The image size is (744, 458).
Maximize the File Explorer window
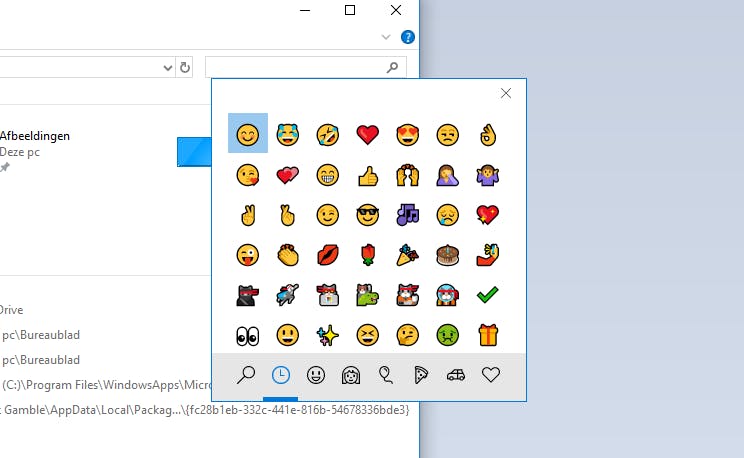350,10
